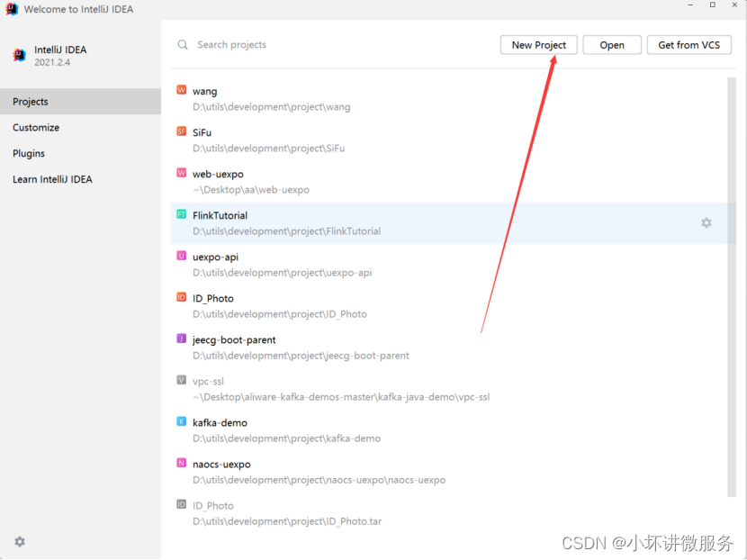Click the search magnifier icon

tap(183, 45)
